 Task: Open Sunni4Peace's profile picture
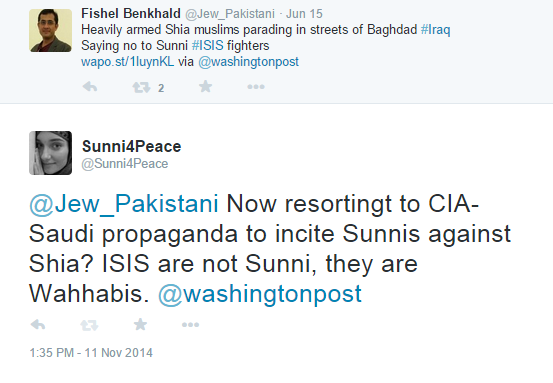(50, 153)
